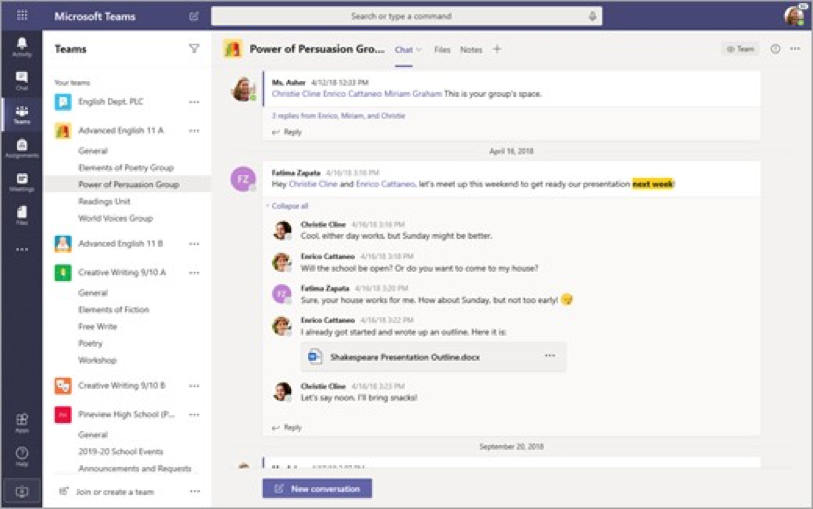The image size is (813, 509).
Task: Click the filter teams funnel icon
Action: coord(194,48)
